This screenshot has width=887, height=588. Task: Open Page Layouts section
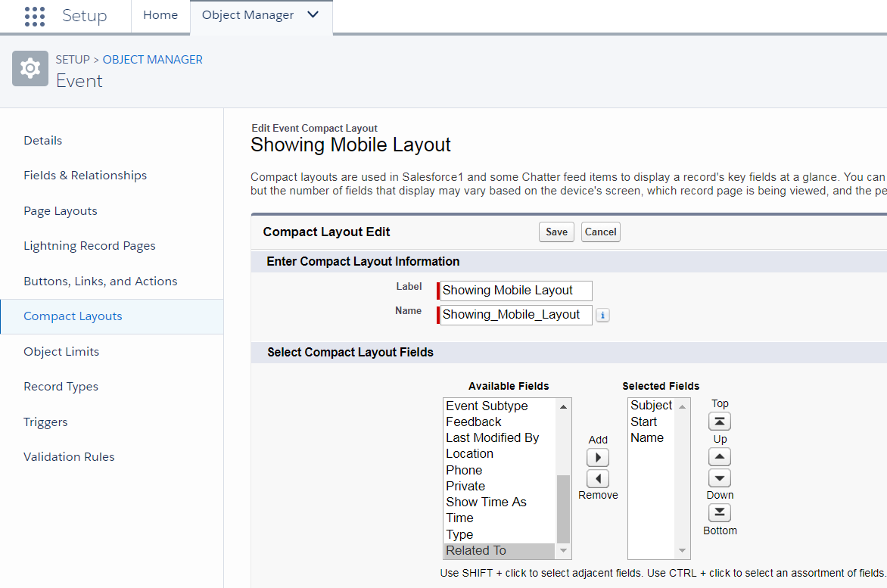point(61,211)
